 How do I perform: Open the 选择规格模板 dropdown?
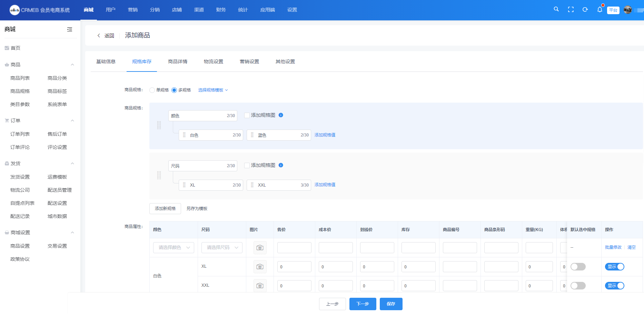pyautogui.click(x=213, y=90)
